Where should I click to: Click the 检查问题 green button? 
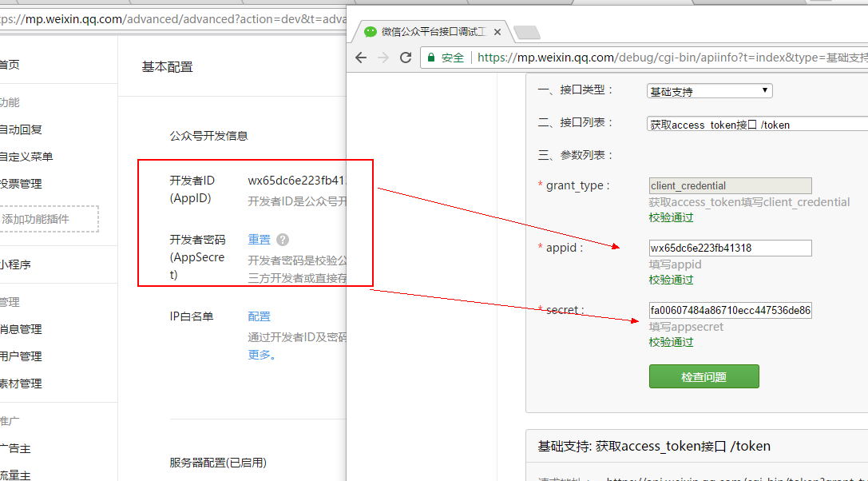click(x=704, y=376)
